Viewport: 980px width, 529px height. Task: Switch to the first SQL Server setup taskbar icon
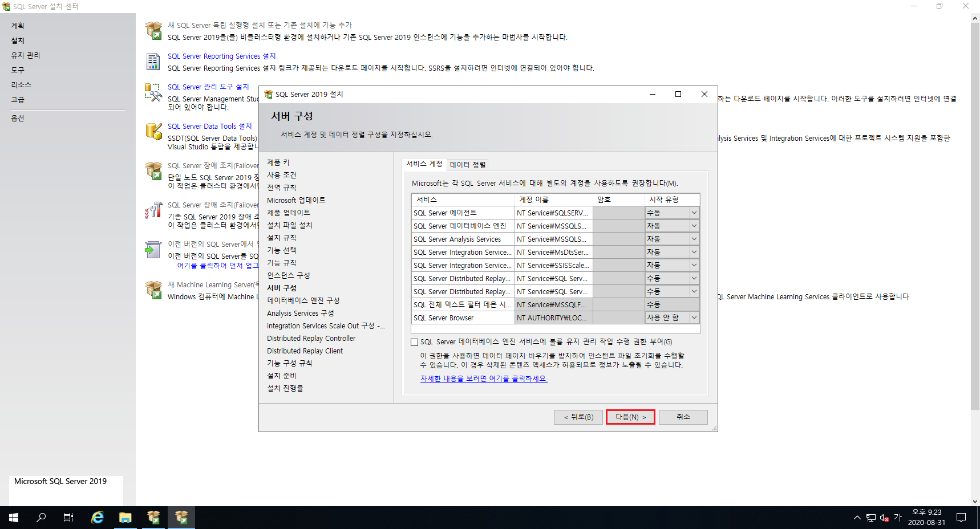(153, 518)
